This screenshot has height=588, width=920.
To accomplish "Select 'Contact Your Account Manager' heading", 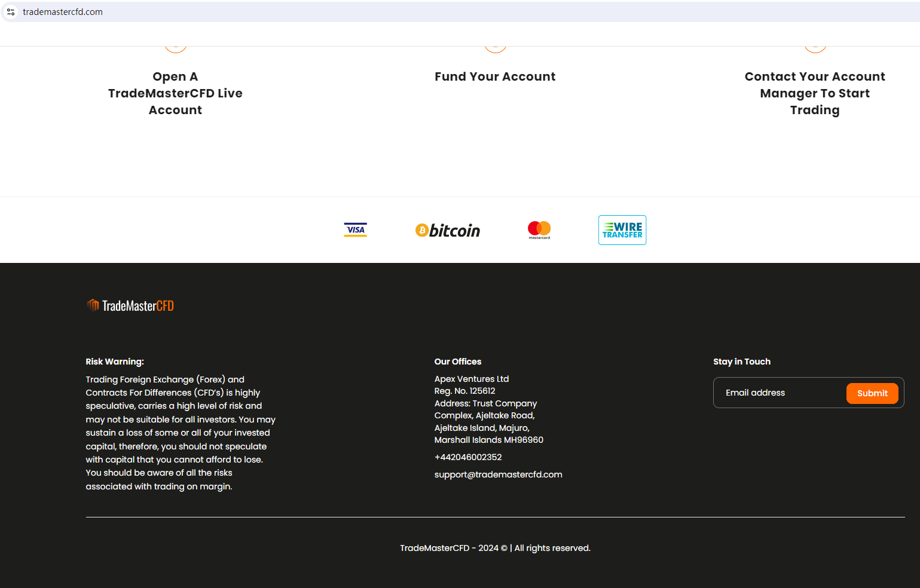I will click(815, 93).
